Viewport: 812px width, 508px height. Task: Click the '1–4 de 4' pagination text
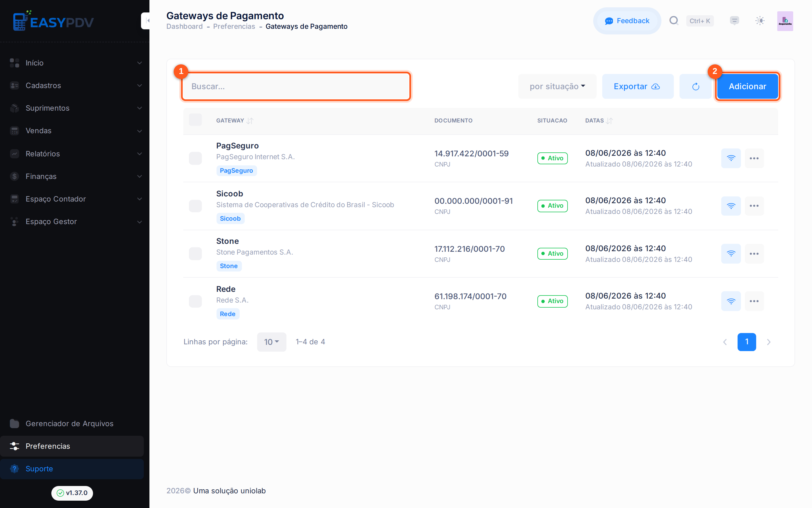tap(310, 342)
